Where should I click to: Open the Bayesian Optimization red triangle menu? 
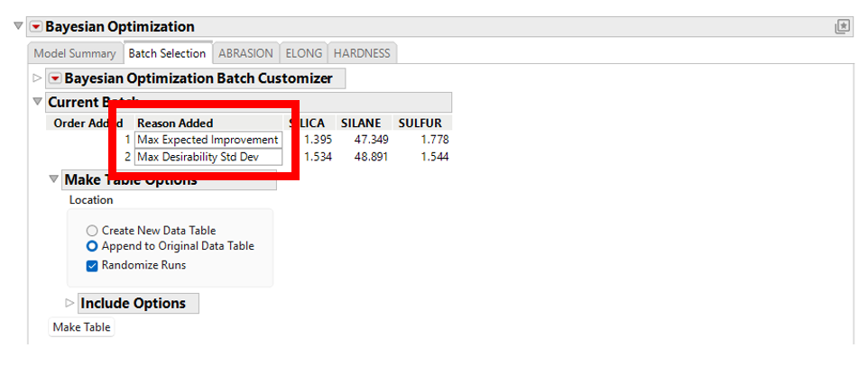pos(36,26)
